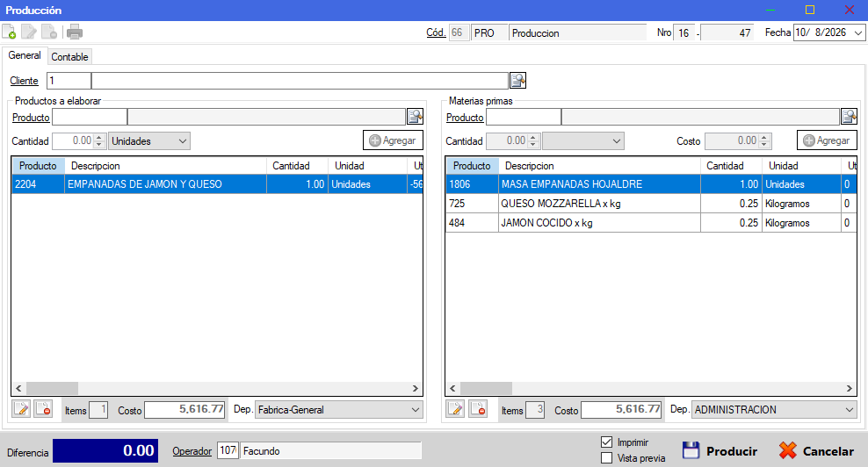868x467 pixels.
Task: Enable the Vista previa checkbox
Action: pyautogui.click(x=607, y=458)
